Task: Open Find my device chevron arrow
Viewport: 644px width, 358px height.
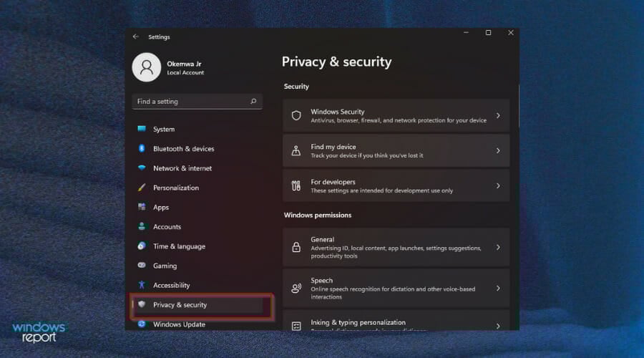Action: point(498,151)
